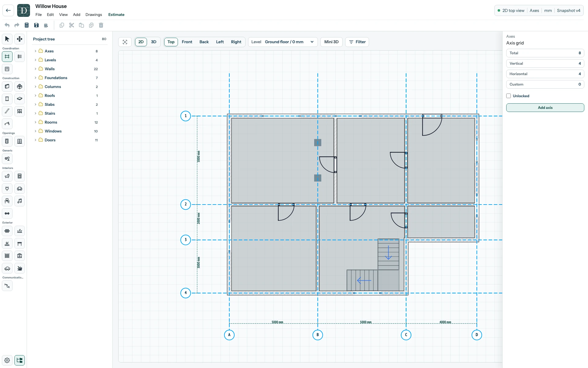This screenshot has height=368, width=588.
Task: Select the wall construction tool
Action: [x=7, y=86]
